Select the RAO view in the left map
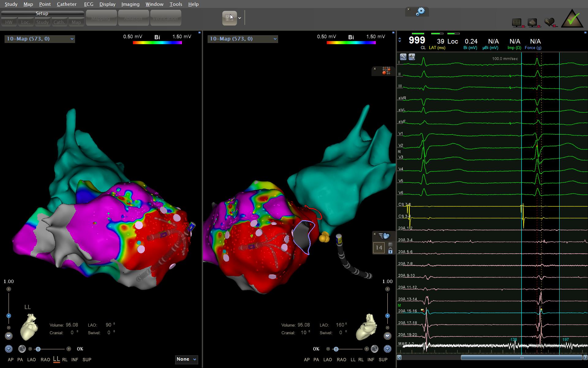Viewport: 588px width, 368px height. coord(45,360)
